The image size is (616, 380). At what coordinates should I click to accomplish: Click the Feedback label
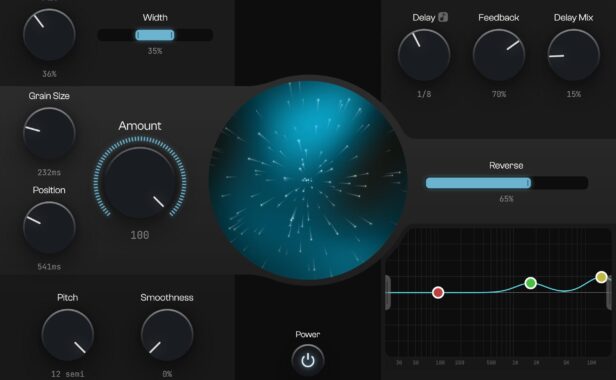coord(499,18)
